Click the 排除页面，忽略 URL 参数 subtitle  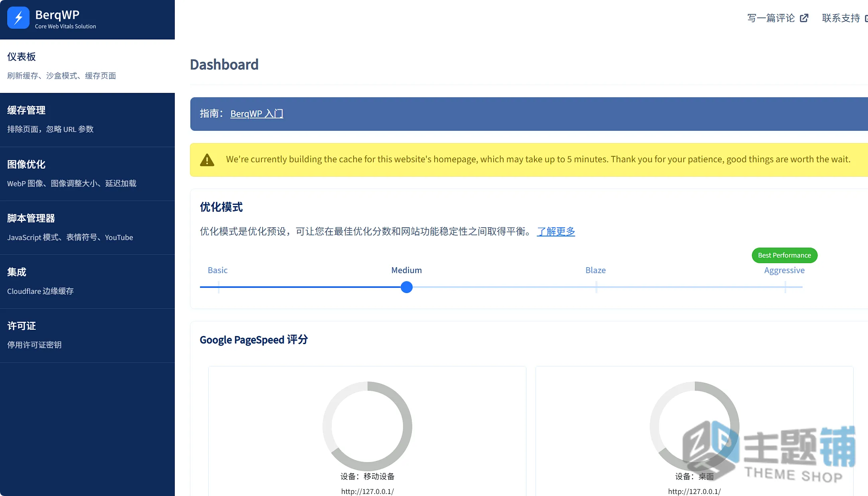click(50, 129)
